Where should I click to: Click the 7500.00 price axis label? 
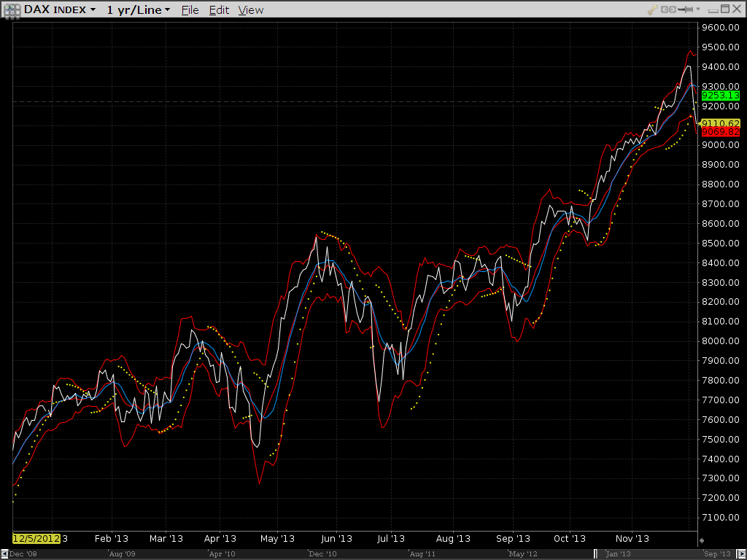pos(720,439)
